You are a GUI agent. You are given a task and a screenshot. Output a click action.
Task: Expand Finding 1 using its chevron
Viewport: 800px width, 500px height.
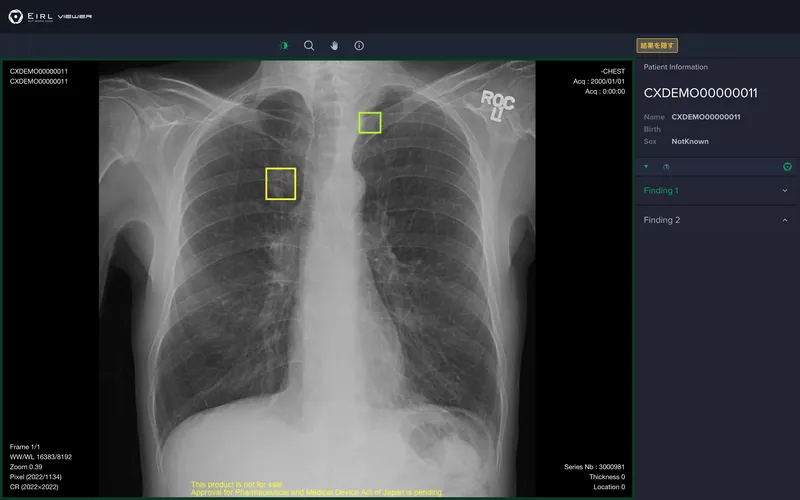(x=784, y=190)
